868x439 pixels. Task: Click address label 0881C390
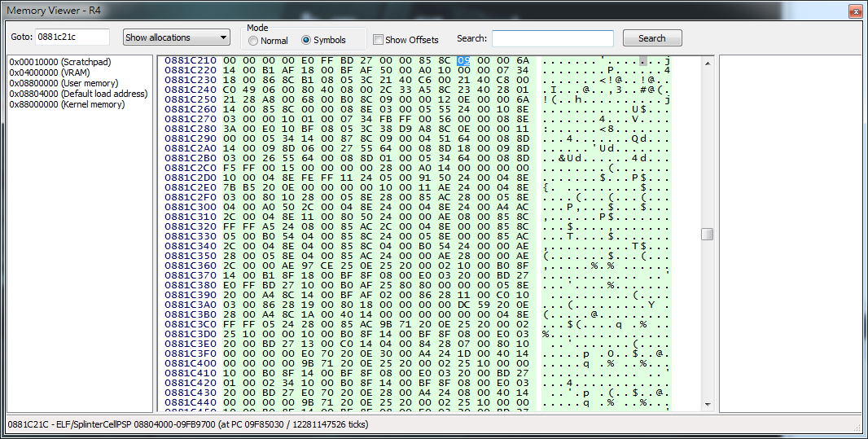[191, 295]
